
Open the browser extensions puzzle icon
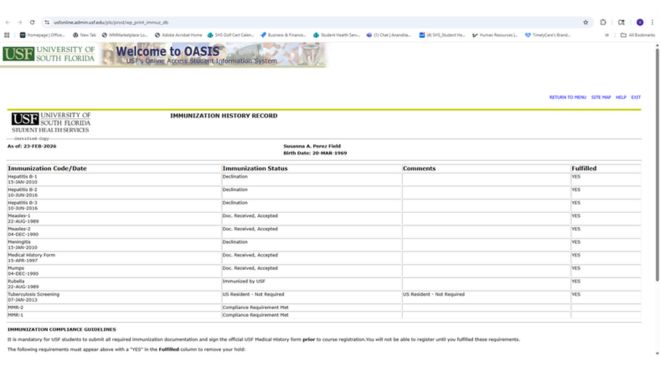coord(603,22)
